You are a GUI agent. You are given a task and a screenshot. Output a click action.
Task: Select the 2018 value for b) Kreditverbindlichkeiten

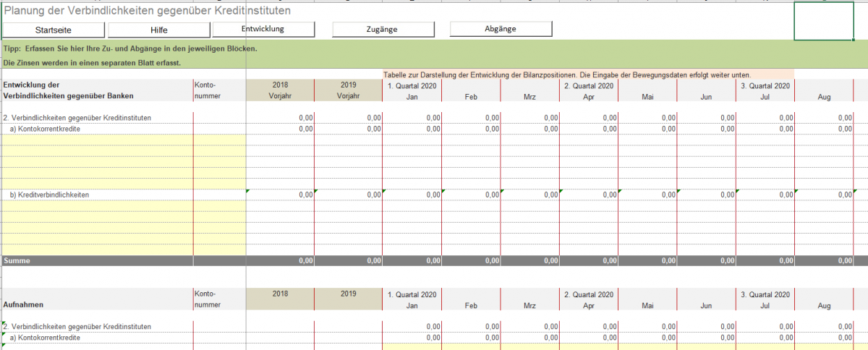pyautogui.click(x=280, y=195)
